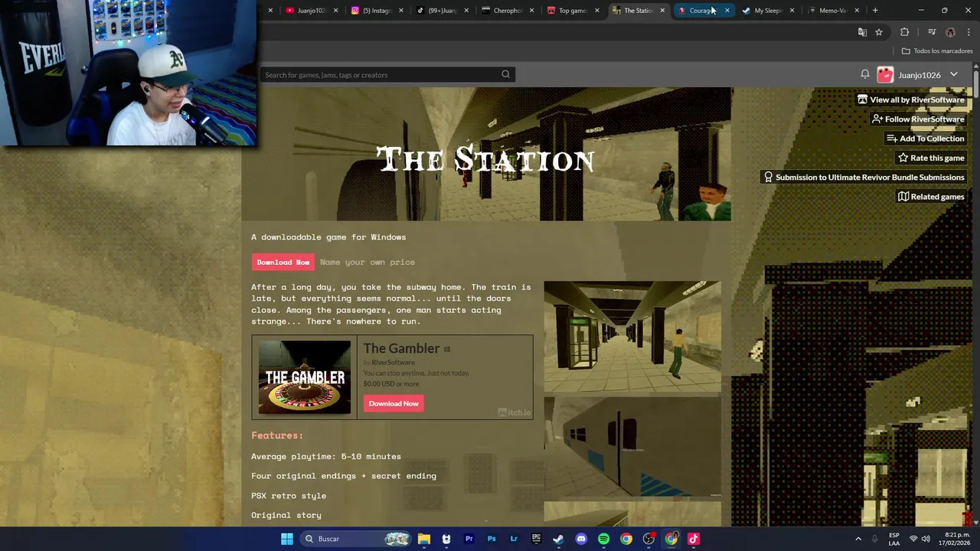Close The Station tab
Screen dimensions: 980x551
point(662,10)
